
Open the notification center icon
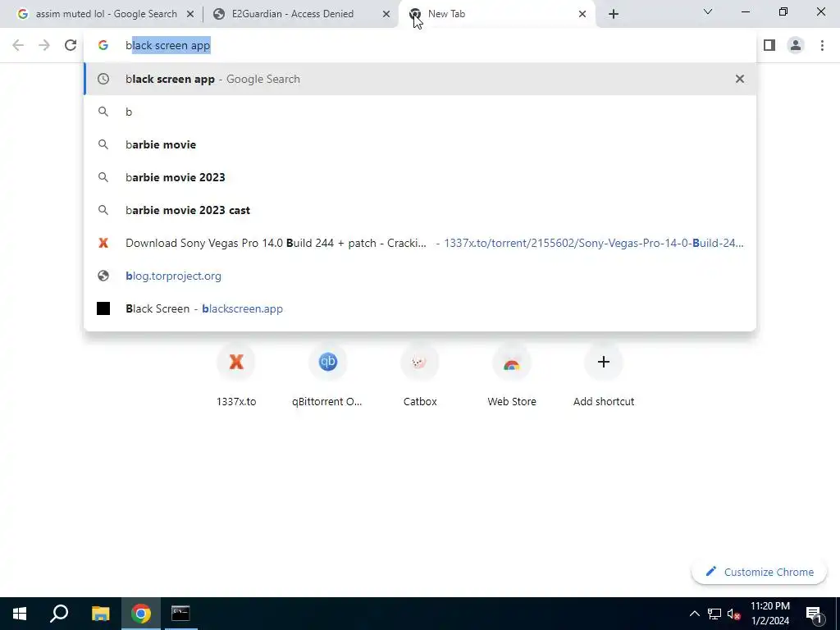(x=814, y=614)
